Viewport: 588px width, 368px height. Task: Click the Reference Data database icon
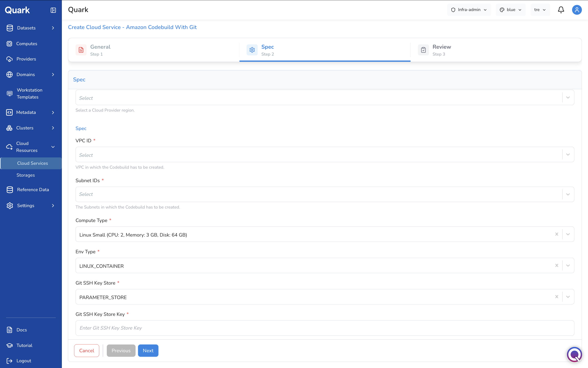coord(10,190)
